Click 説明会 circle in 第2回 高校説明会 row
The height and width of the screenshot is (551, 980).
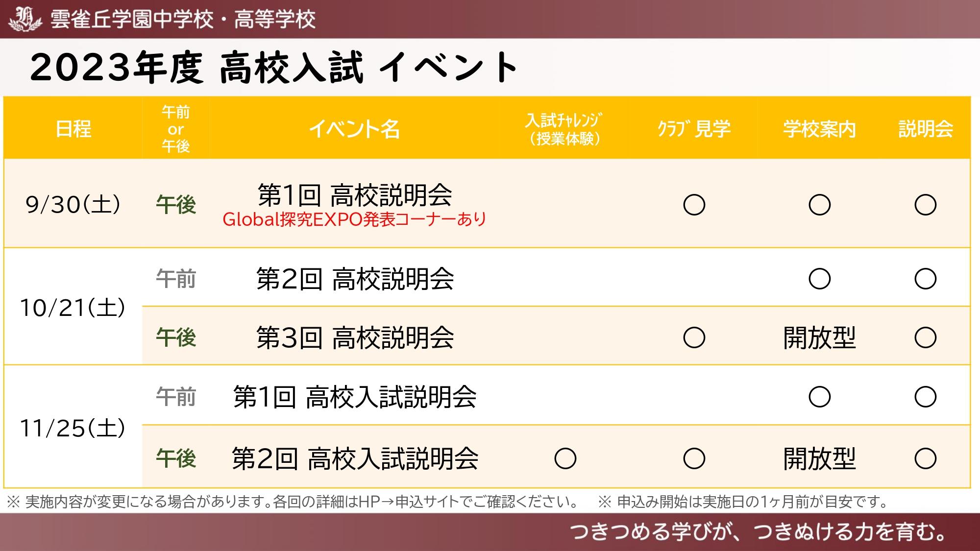tap(925, 279)
